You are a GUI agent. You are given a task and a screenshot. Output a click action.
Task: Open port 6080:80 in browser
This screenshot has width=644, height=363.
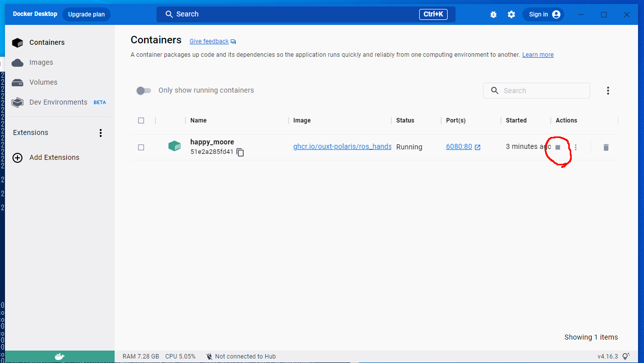(x=463, y=147)
